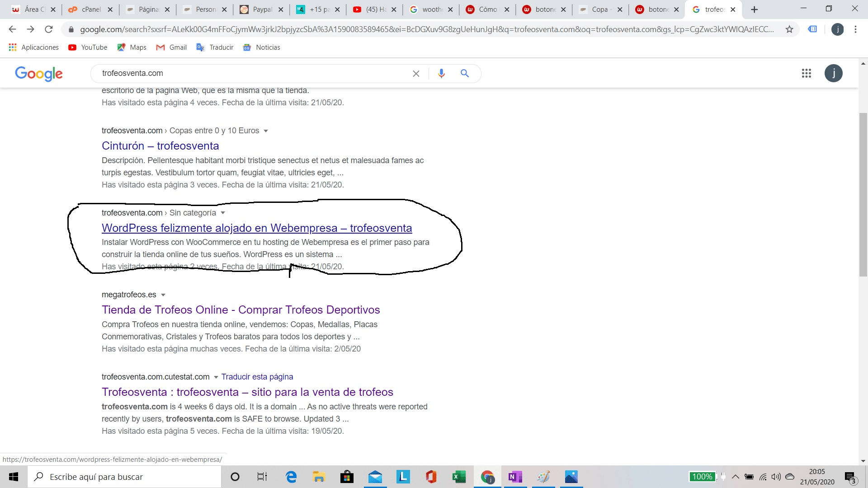Click the taskbar search box
The image size is (868, 488).
tap(124, 477)
